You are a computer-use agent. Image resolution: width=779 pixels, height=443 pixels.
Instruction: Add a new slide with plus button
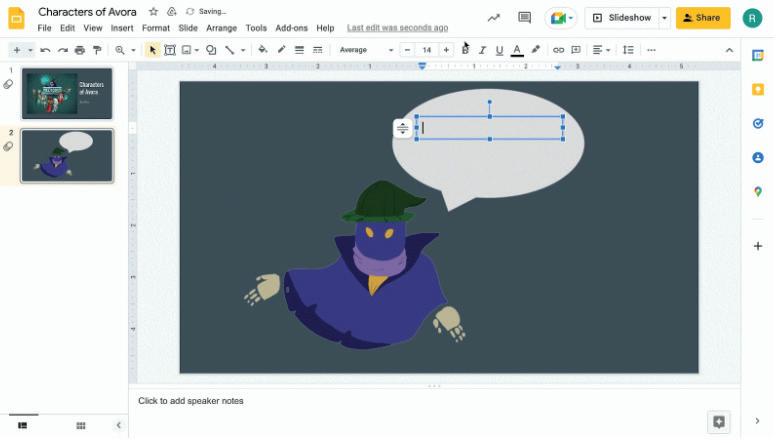point(17,50)
